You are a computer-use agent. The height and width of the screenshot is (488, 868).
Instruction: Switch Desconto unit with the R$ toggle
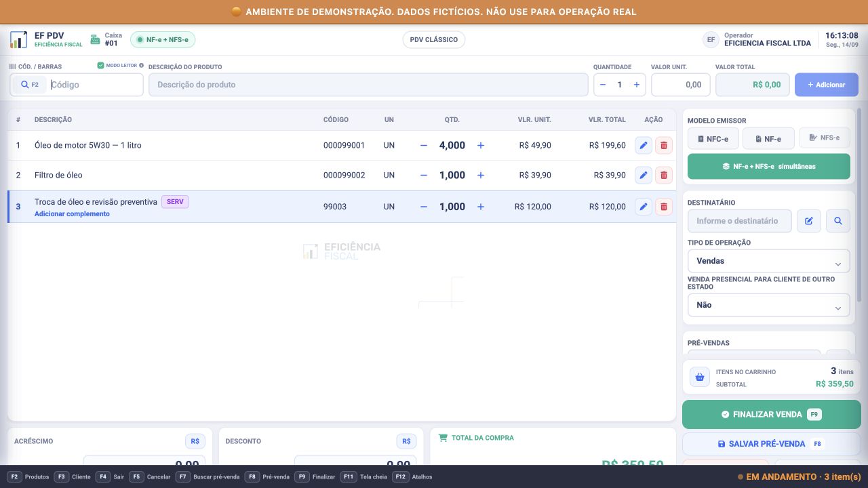click(407, 441)
